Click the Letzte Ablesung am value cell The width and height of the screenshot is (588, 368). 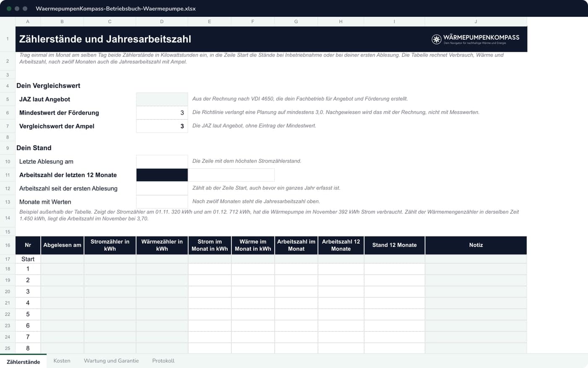[162, 161]
